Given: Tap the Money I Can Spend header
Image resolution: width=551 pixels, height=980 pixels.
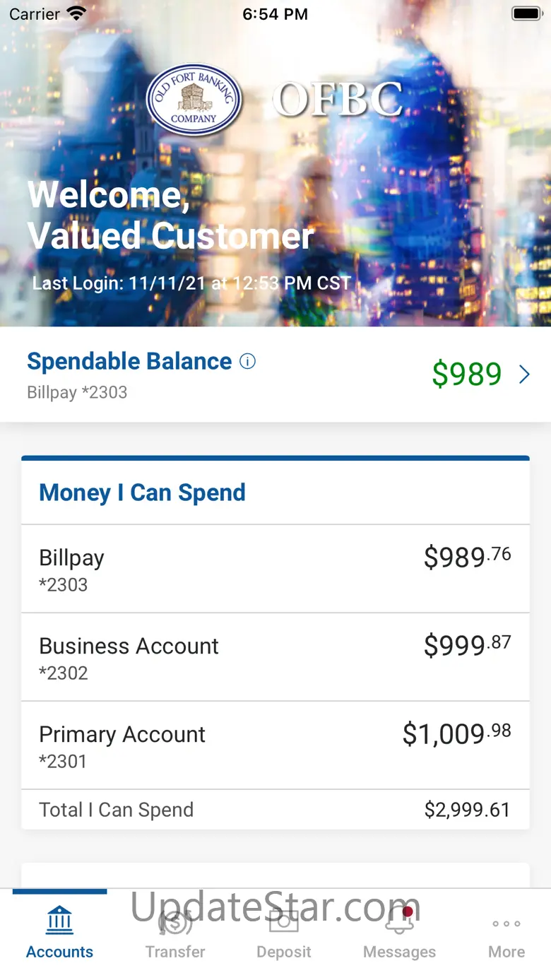Looking at the screenshot, I should tap(142, 492).
